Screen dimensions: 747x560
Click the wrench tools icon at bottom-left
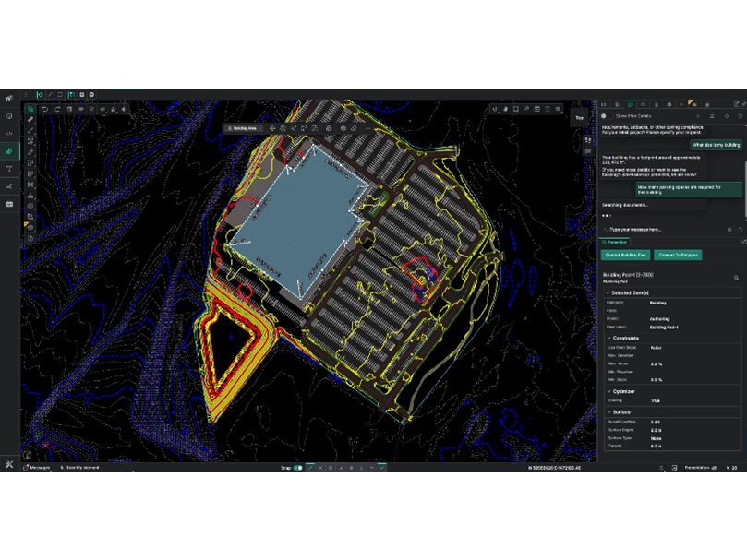(x=8, y=463)
